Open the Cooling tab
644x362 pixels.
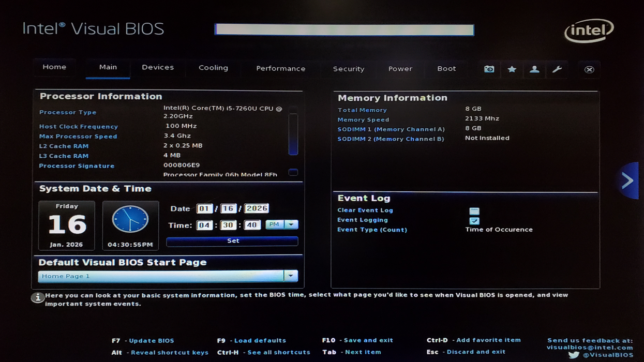point(213,68)
